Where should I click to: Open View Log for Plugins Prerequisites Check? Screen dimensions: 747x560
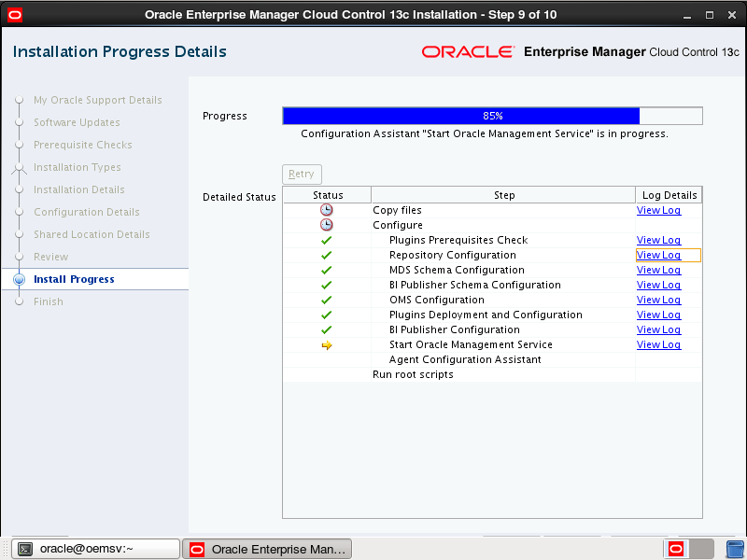pyautogui.click(x=658, y=240)
